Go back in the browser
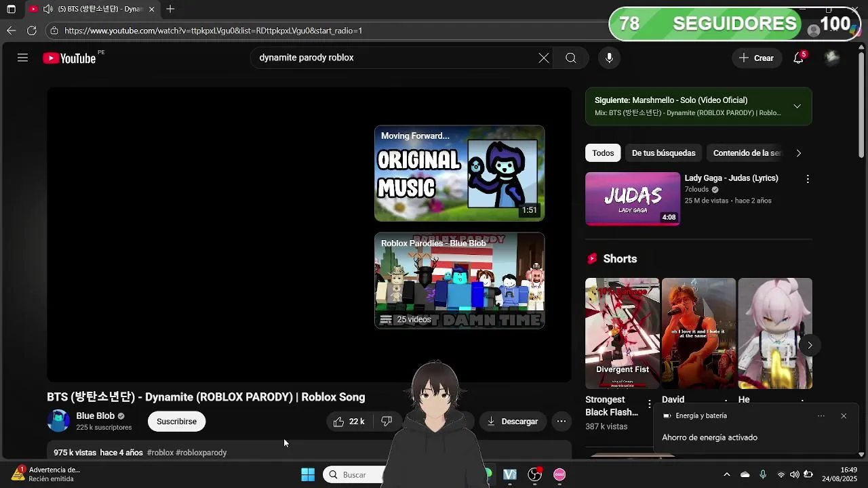The width and height of the screenshot is (868, 488). point(11,30)
